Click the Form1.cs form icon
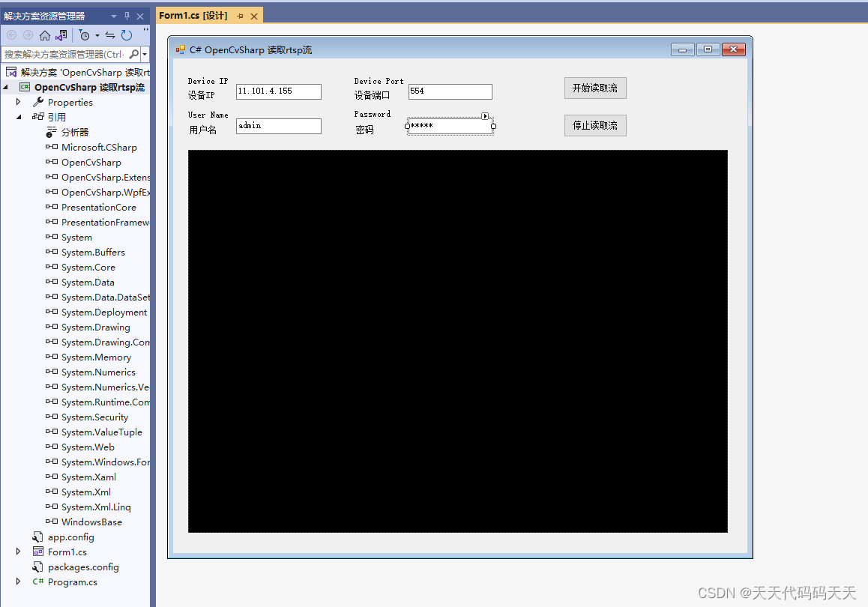Viewport: 868px width, 607px height. pyautogui.click(x=38, y=551)
